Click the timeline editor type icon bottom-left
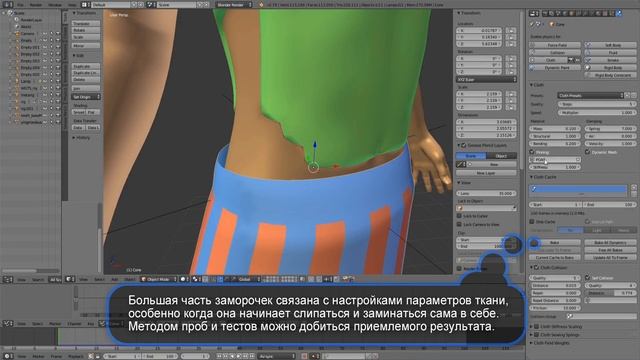Image resolution: width=640 pixels, height=360 pixels. click(x=7, y=356)
